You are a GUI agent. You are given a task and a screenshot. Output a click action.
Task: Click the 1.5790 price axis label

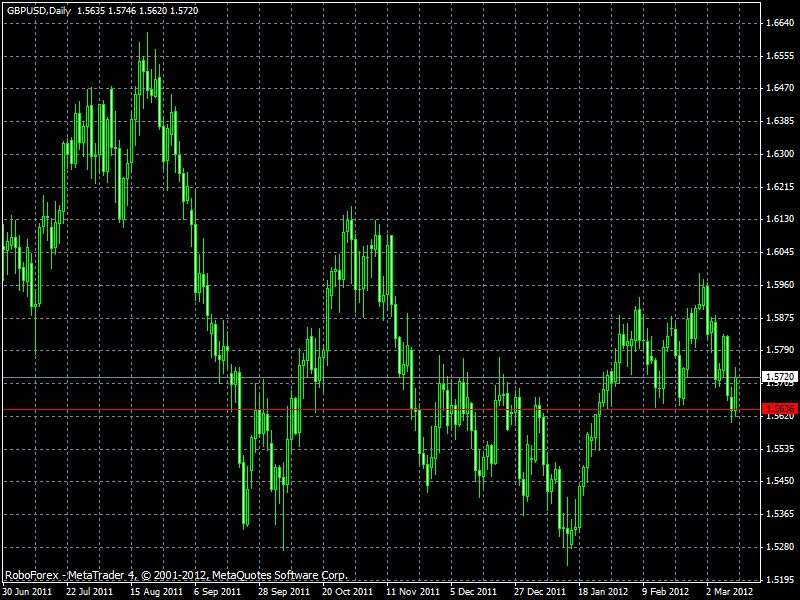click(780, 350)
